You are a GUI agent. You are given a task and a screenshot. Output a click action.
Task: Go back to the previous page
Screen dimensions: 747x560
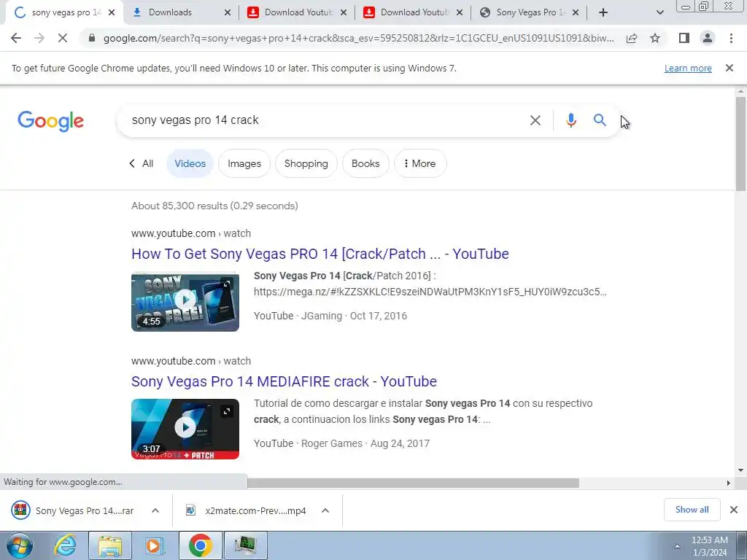coord(16,38)
